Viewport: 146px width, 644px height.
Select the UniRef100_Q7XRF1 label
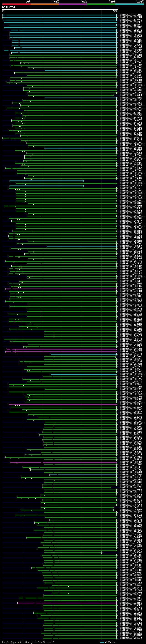131,42
